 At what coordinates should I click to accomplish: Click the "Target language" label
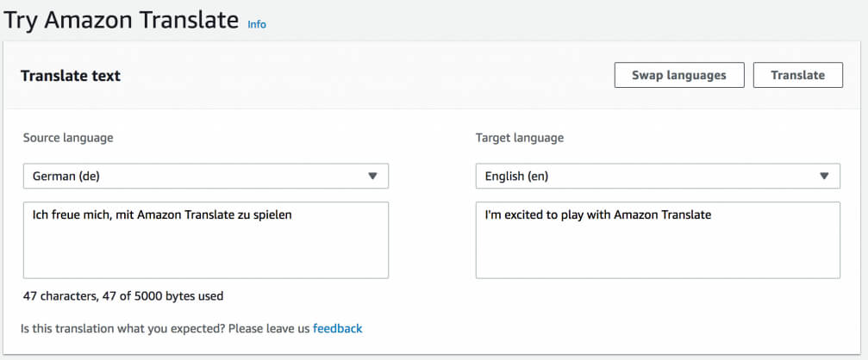point(520,138)
